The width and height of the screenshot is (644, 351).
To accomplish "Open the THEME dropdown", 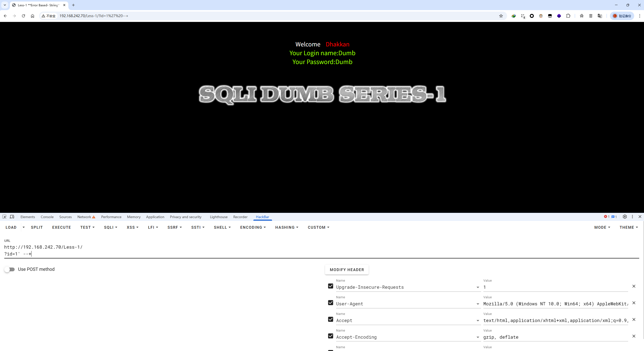I will [x=629, y=227].
